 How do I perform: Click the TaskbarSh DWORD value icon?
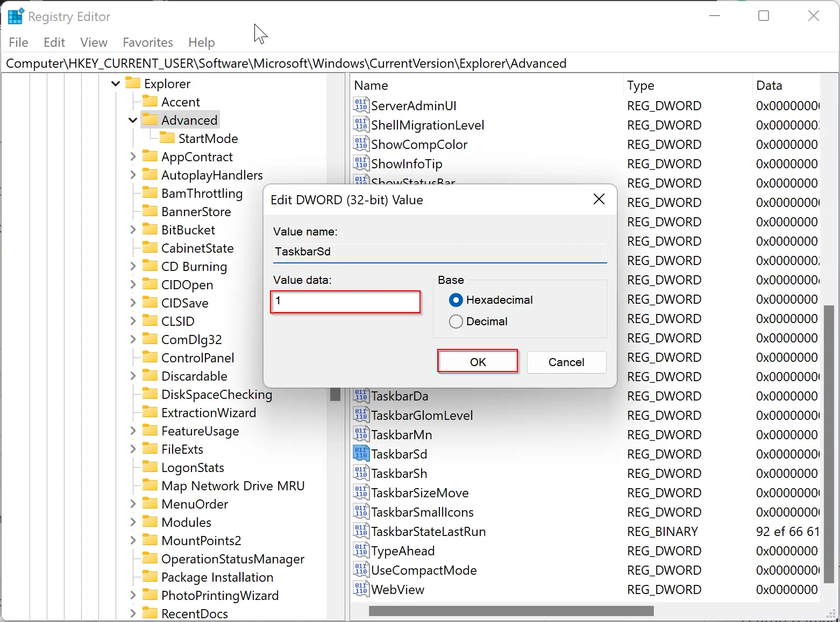click(x=361, y=473)
